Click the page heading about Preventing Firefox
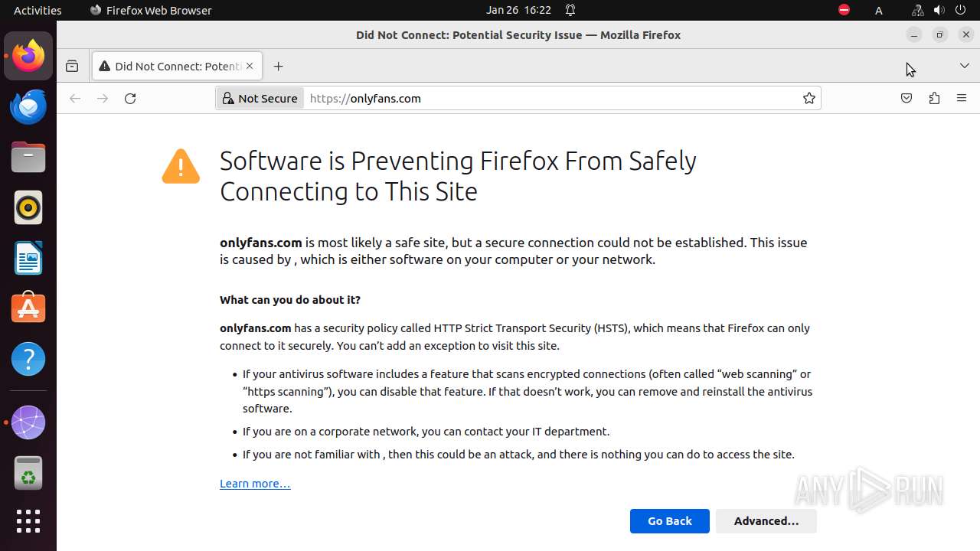The image size is (980, 551). pyautogui.click(x=458, y=176)
